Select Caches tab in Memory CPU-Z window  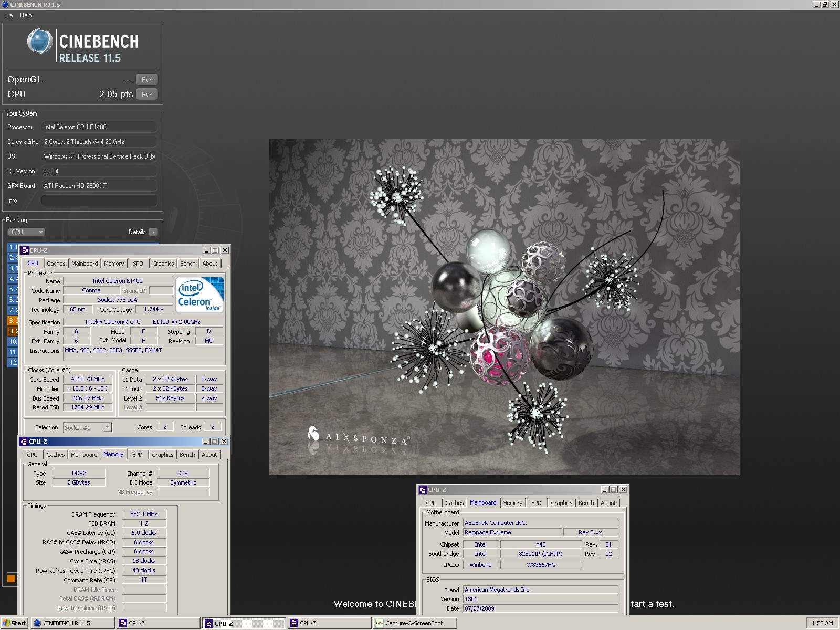point(56,455)
